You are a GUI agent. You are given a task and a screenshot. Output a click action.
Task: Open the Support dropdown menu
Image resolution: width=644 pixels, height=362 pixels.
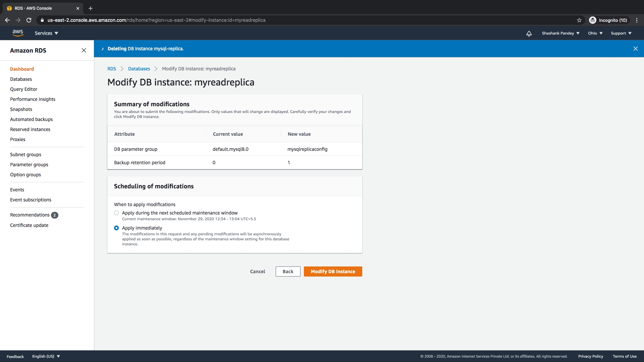[x=621, y=33]
